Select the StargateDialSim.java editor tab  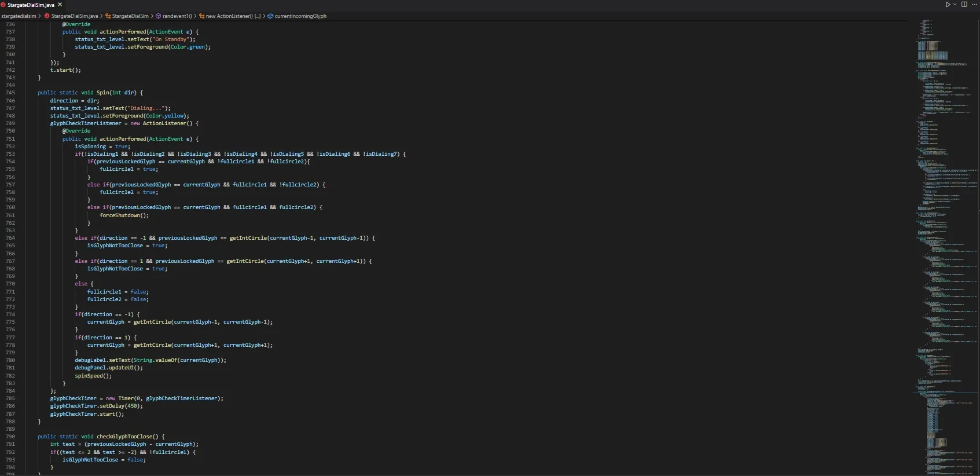30,5
